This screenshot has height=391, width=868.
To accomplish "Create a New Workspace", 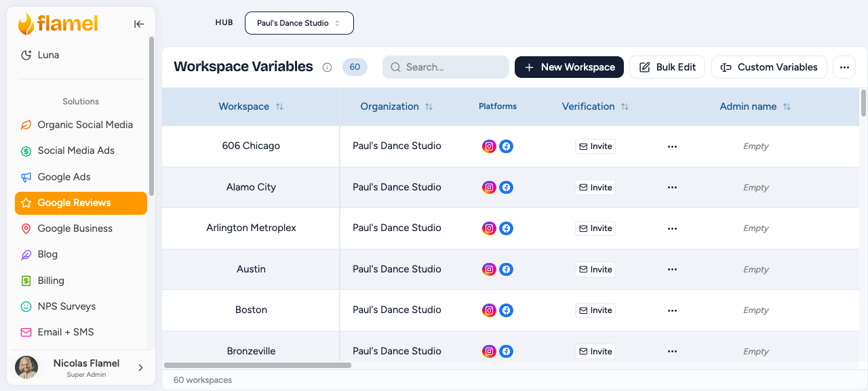I will [569, 67].
